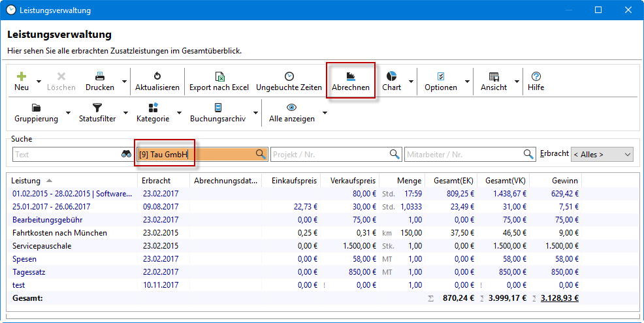
Task: Expand the Neu dropdown arrow
Action: tap(39, 82)
